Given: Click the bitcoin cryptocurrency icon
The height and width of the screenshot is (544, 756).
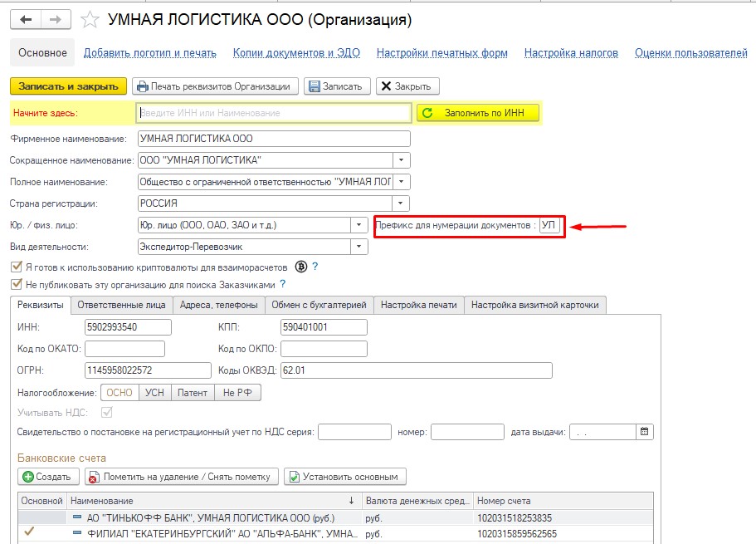Looking at the screenshot, I should tap(301, 267).
